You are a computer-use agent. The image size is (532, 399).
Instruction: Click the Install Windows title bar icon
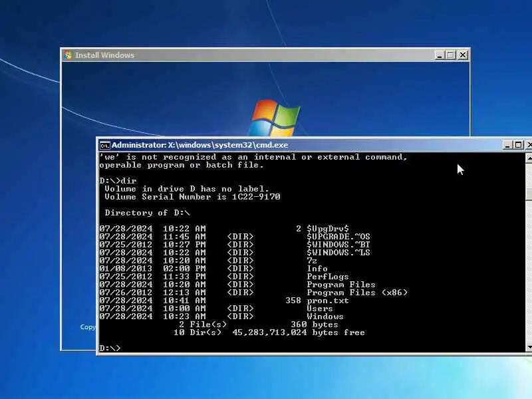click(68, 55)
